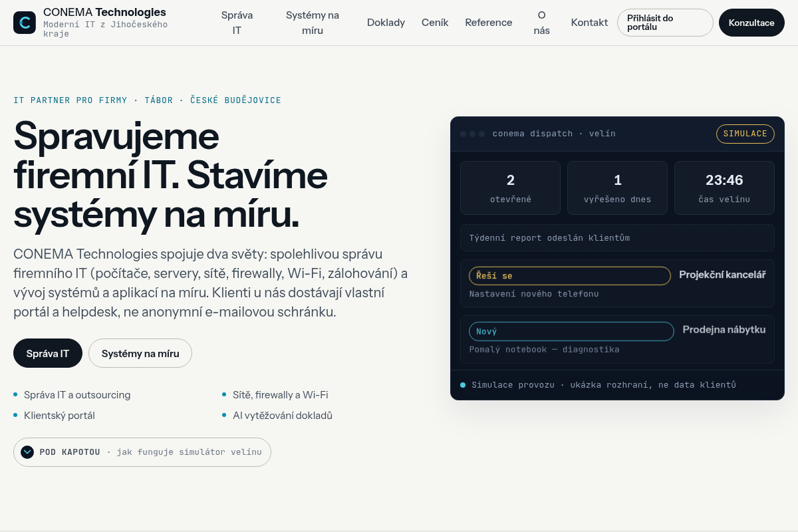Expand the Pod kapotou simulator explanation
Screen dimensions: 798x532
142,452
